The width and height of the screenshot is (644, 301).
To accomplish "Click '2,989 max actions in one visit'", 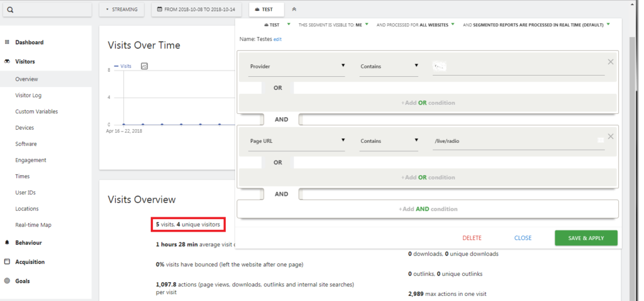I will 447,294.
